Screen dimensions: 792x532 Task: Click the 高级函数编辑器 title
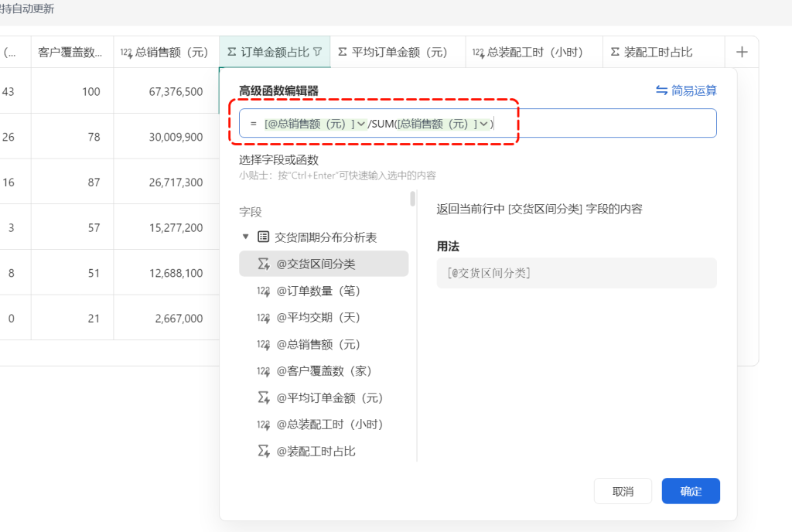pyautogui.click(x=278, y=90)
